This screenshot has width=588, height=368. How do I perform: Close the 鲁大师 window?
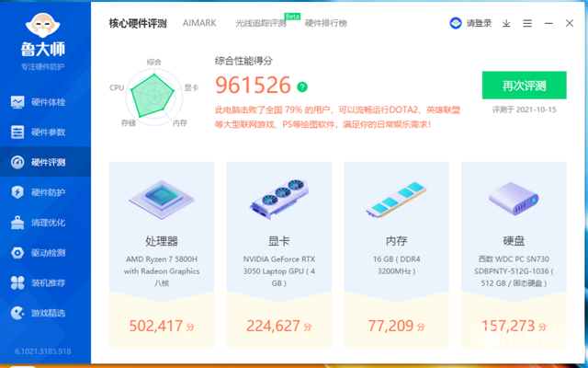[x=570, y=23]
